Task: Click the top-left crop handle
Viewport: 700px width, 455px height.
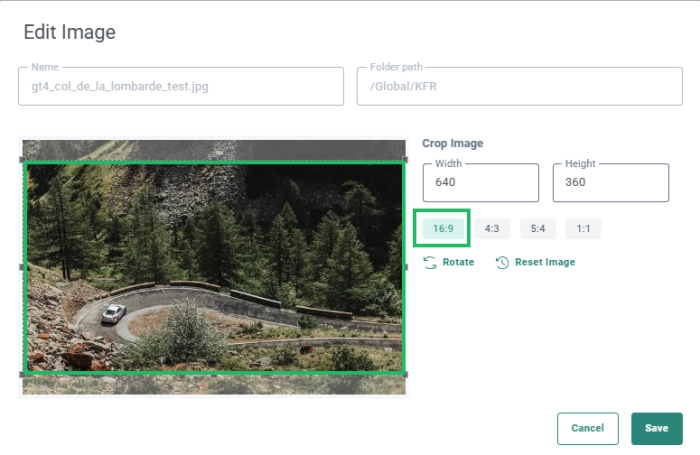Action: [24, 160]
